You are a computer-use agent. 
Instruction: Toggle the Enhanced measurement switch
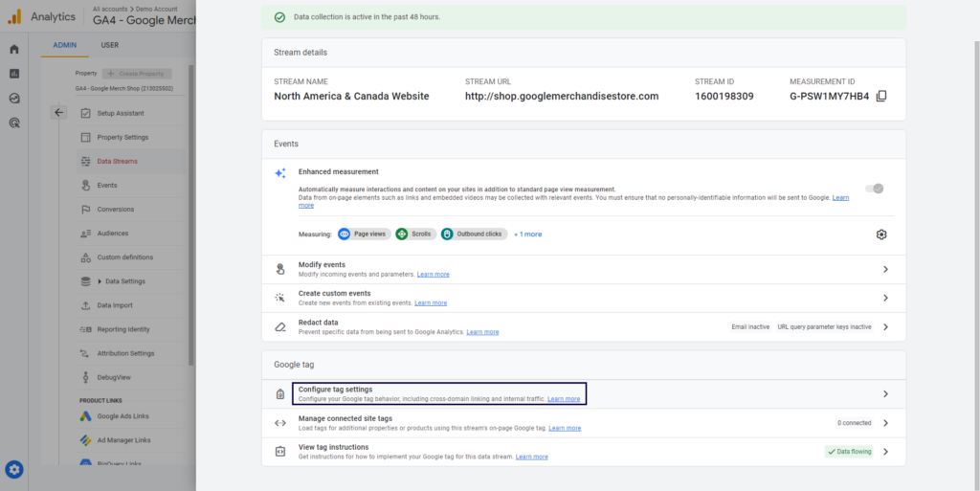click(875, 189)
